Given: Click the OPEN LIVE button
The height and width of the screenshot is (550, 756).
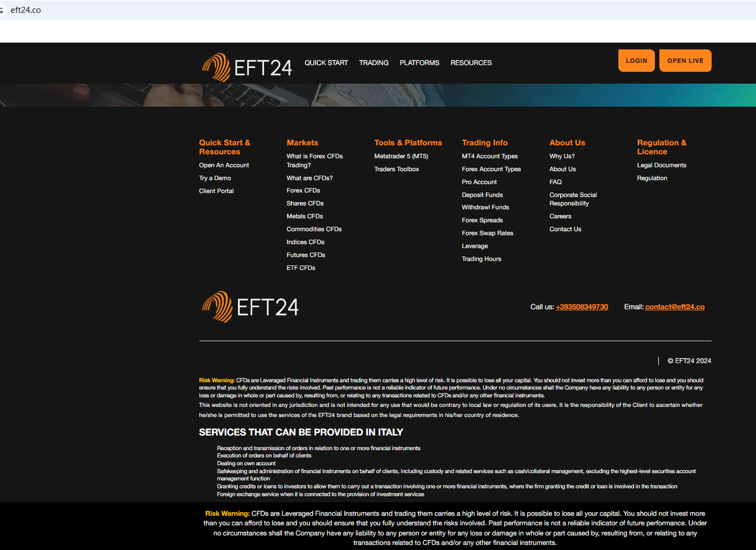Looking at the screenshot, I should [x=685, y=61].
